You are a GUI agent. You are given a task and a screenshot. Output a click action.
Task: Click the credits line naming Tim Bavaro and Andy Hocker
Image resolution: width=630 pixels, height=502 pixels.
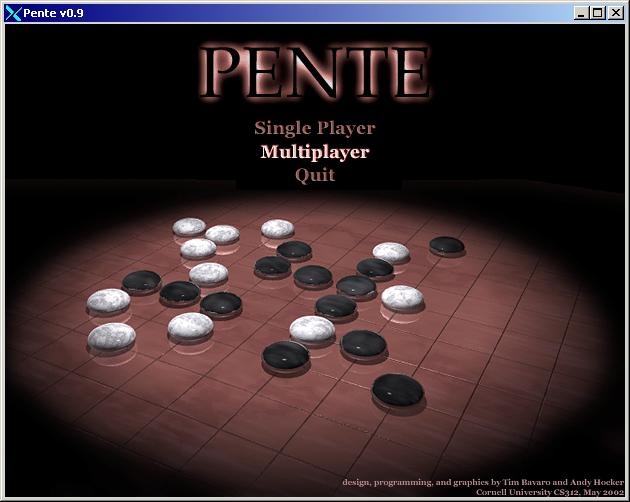pyautogui.click(x=483, y=482)
